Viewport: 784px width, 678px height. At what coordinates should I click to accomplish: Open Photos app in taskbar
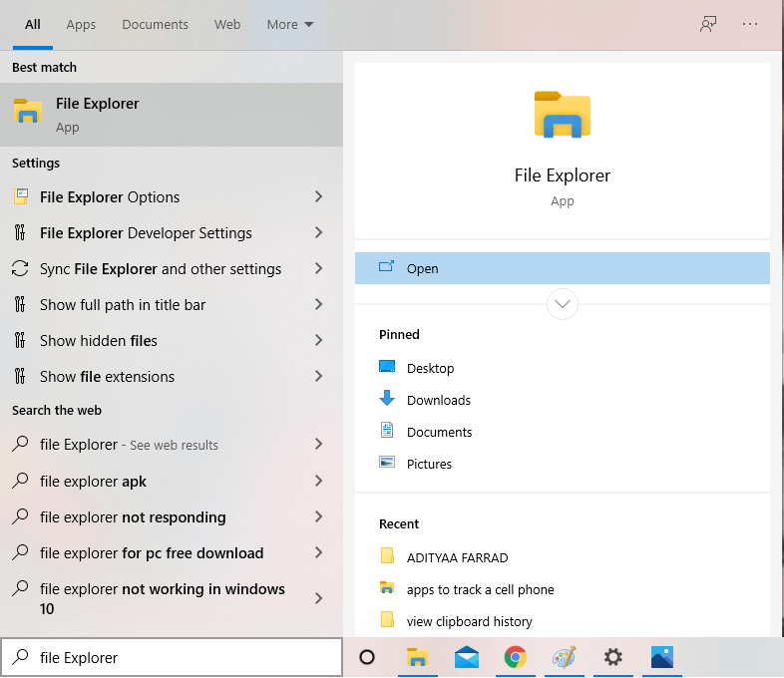[x=661, y=657]
